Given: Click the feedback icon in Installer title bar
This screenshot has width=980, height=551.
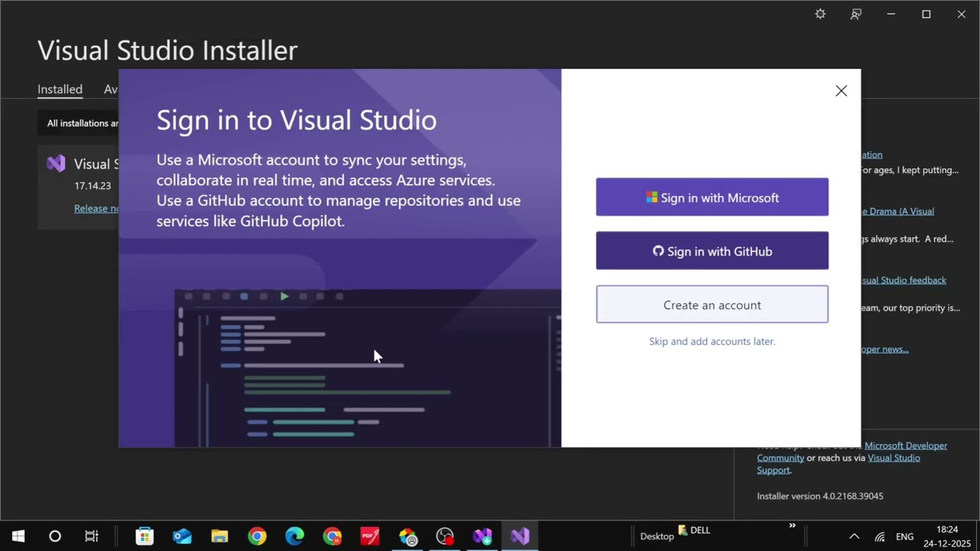Looking at the screenshot, I should coord(856,14).
